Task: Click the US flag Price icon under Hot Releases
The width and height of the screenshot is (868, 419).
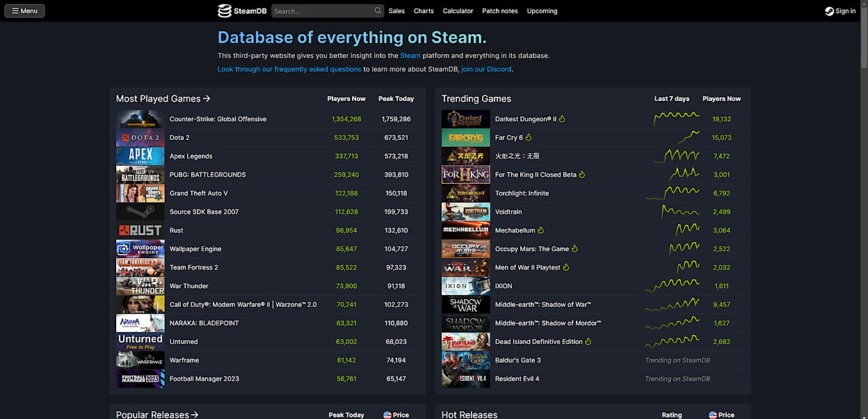Action: click(713, 415)
